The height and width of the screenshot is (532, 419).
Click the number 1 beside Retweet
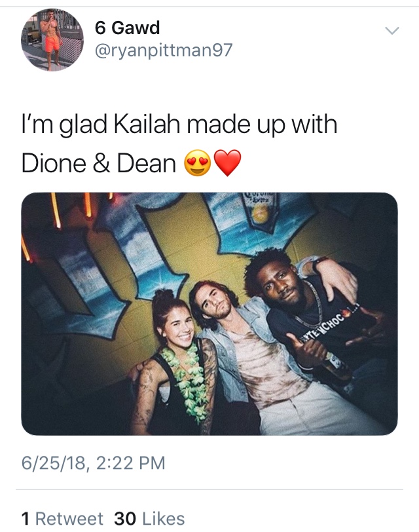tap(26, 519)
